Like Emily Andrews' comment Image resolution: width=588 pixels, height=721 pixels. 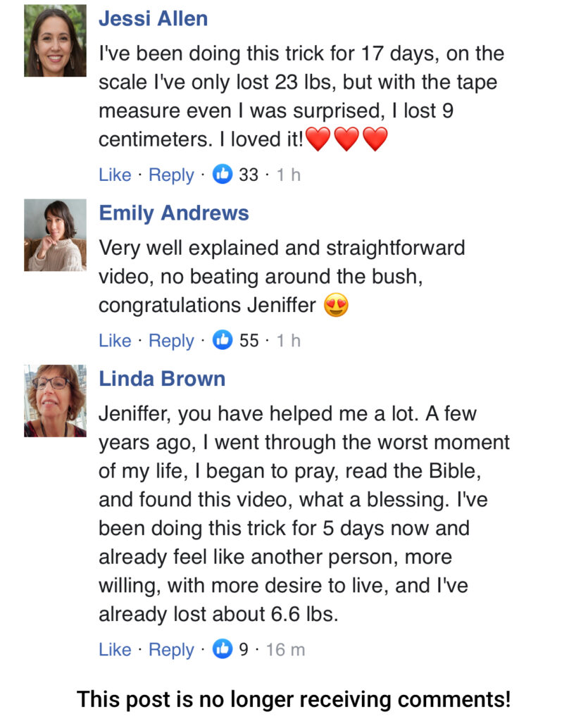[115, 340]
